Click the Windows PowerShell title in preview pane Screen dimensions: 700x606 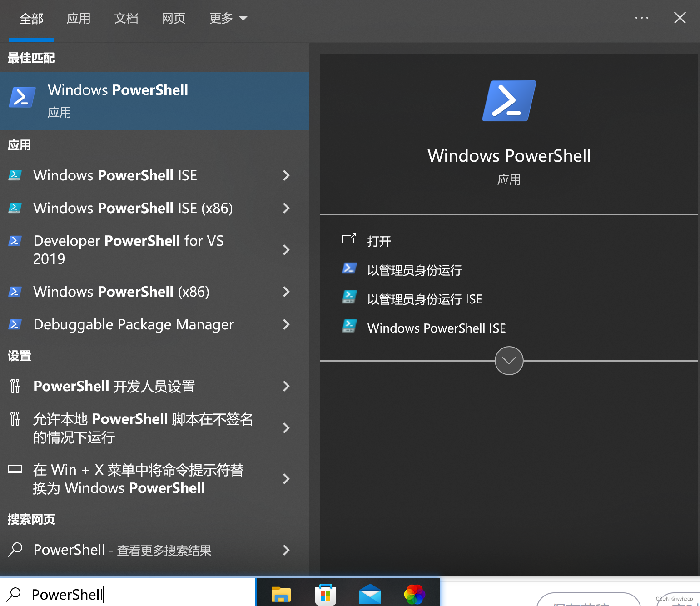coord(509,156)
